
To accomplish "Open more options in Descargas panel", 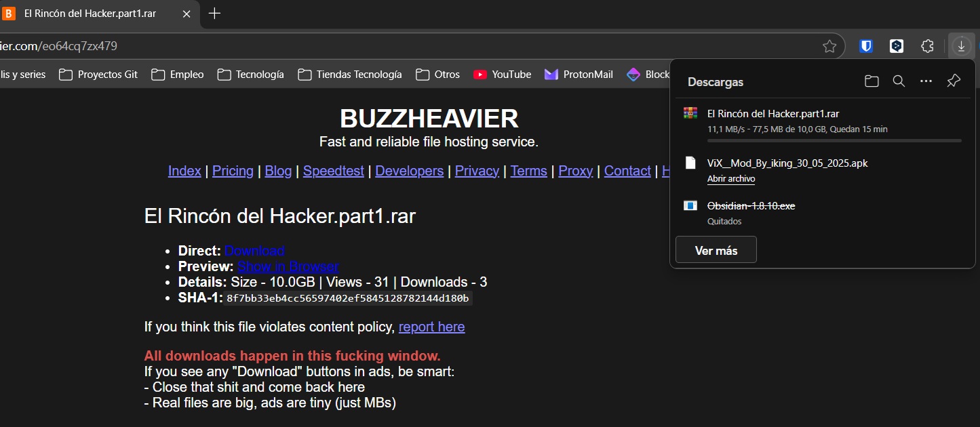I will coord(926,81).
